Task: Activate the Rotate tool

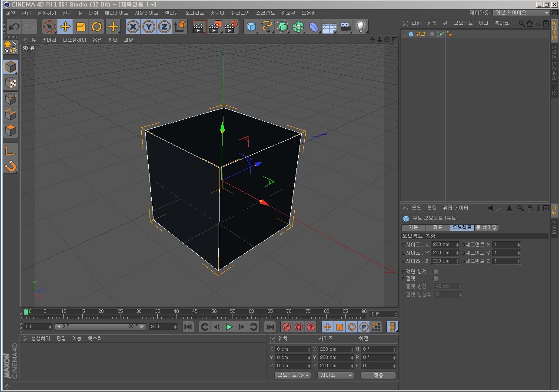Action: (96, 27)
